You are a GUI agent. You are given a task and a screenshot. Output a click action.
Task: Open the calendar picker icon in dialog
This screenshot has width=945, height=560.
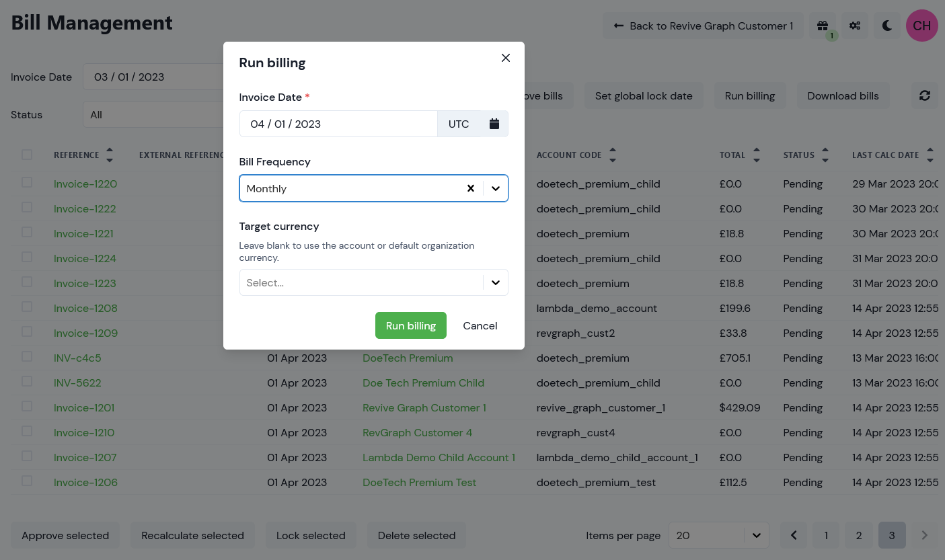(x=494, y=124)
